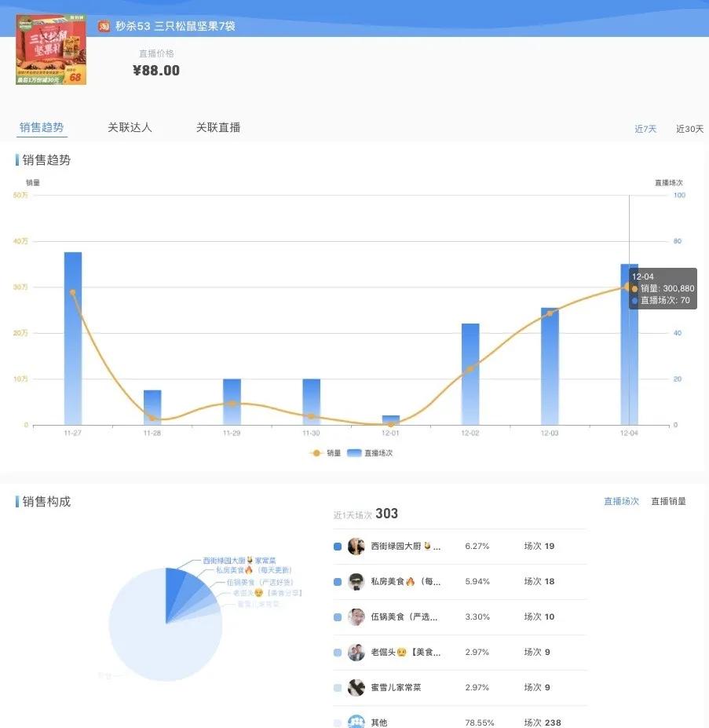This screenshot has height=728, width=709.
Task: Select 蜜雪儿家常菜's avatar icon
Action: (x=356, y=686)
